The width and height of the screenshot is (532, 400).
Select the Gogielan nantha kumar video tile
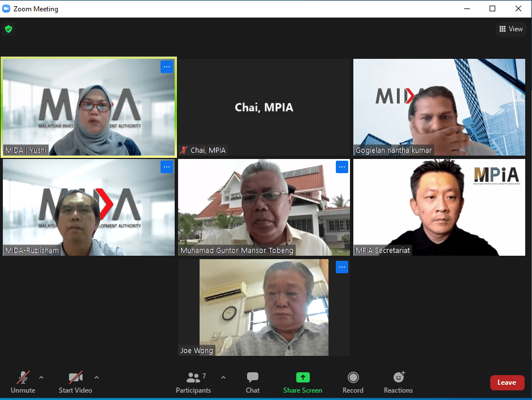pos(439,107)
